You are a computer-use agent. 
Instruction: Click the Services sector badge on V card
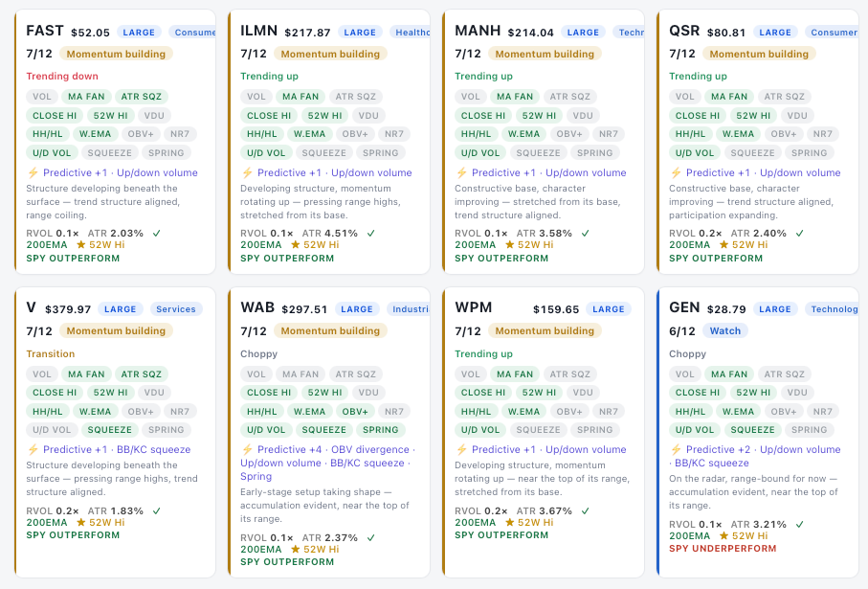point(176,309)
